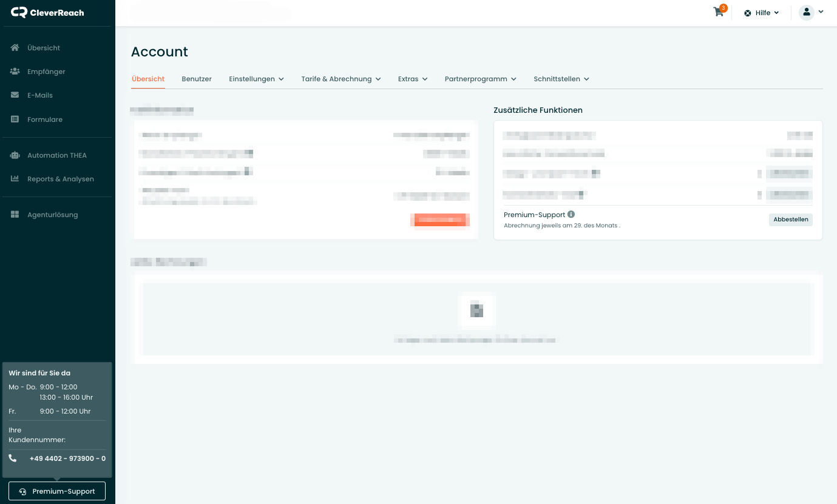
Task: Open the user account chevron menu
Action: pyautogui.click(x=821, y=12)
